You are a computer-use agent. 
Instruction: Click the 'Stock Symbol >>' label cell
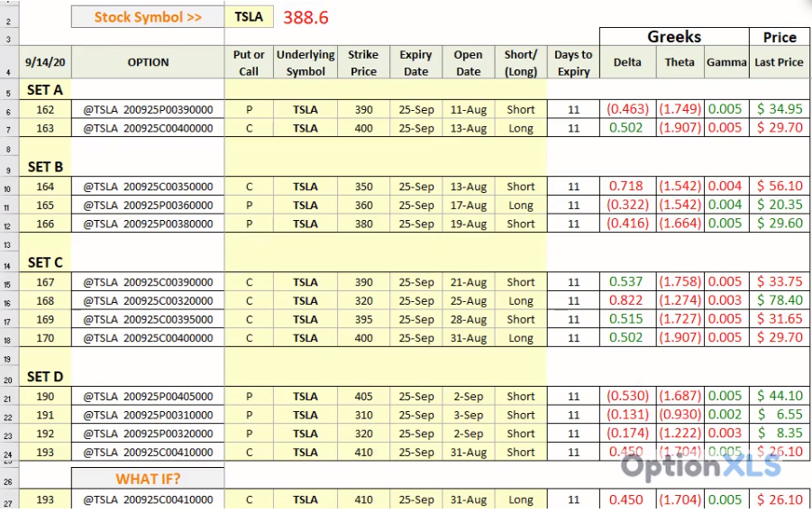point(148,17)
